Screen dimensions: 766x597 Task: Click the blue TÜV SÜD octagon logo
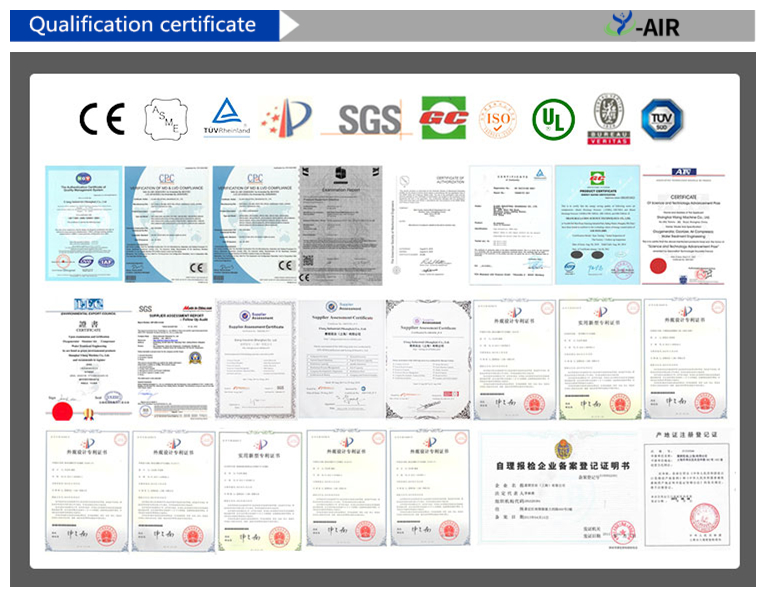(661, 119)
